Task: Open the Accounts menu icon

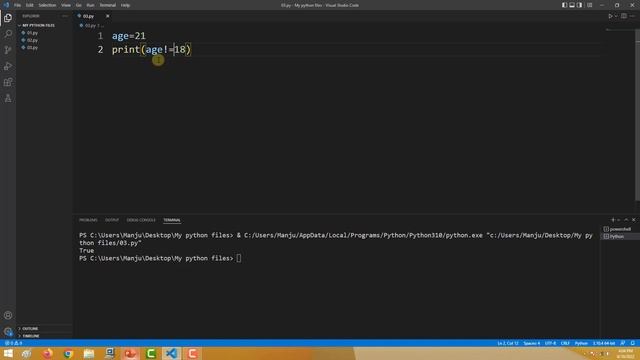Action: pos(8,315)
